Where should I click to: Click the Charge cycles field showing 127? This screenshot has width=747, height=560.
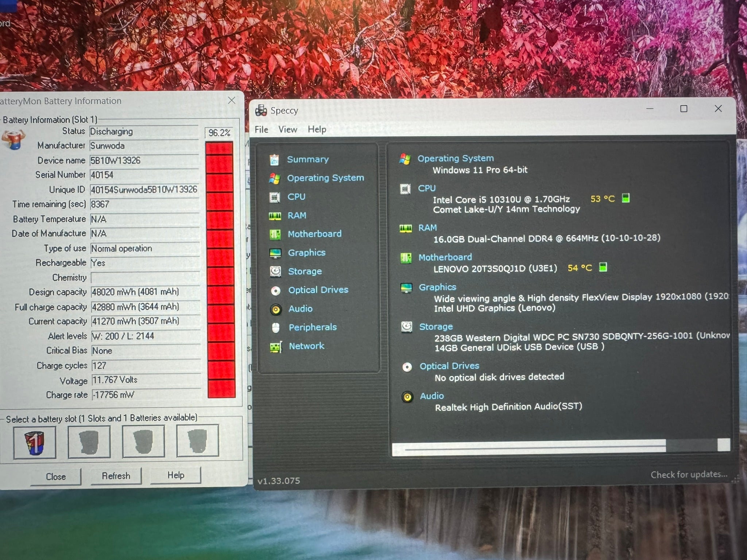pos(146,366)
